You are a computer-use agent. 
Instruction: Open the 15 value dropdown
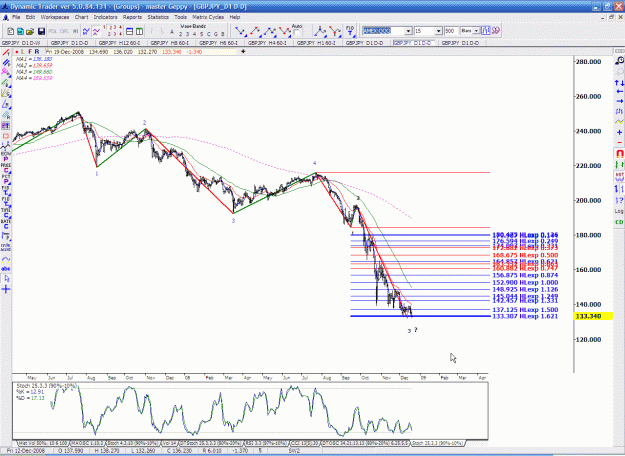[438, 31]
